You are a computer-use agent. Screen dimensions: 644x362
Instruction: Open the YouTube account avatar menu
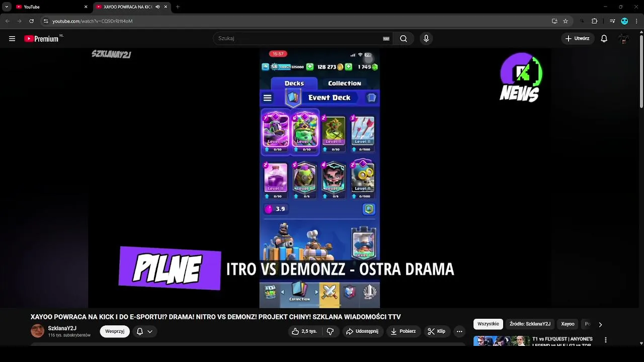click(x=624, y=39)
